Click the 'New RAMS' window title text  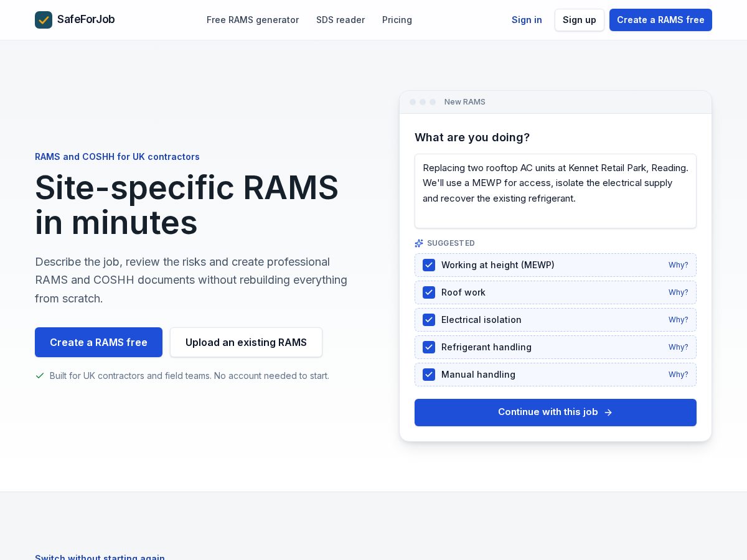click(x=464, y=102)
